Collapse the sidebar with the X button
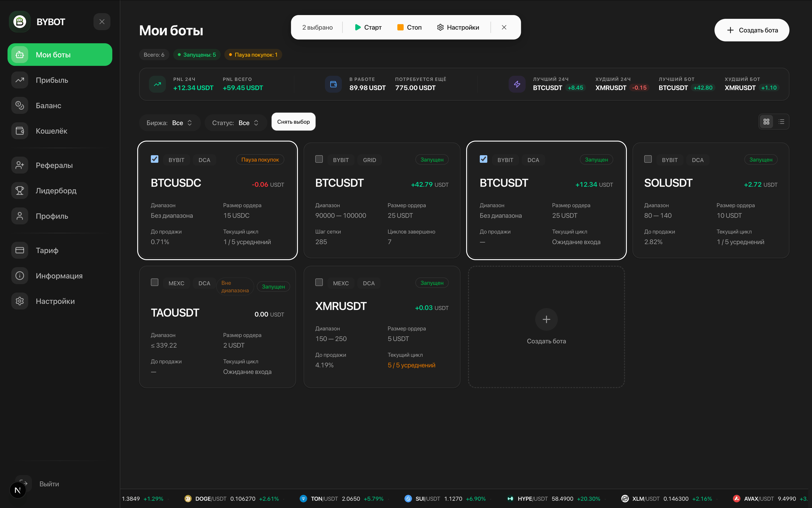The height and width of the screenshot is (508, 812). coord(102,22)
